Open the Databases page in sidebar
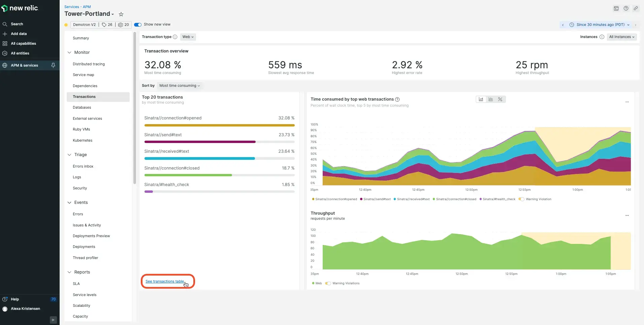The height and width of the screenshot is (325, 644). [x=82, y=108]
